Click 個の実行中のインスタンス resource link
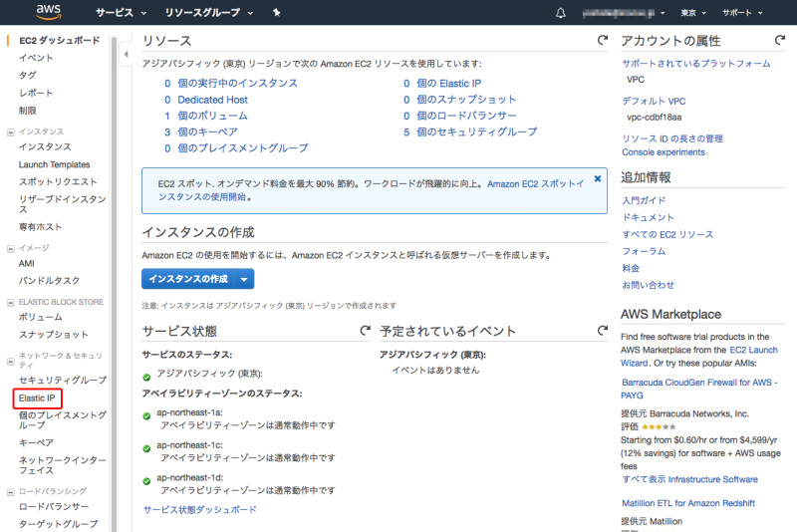 point(237,84)
